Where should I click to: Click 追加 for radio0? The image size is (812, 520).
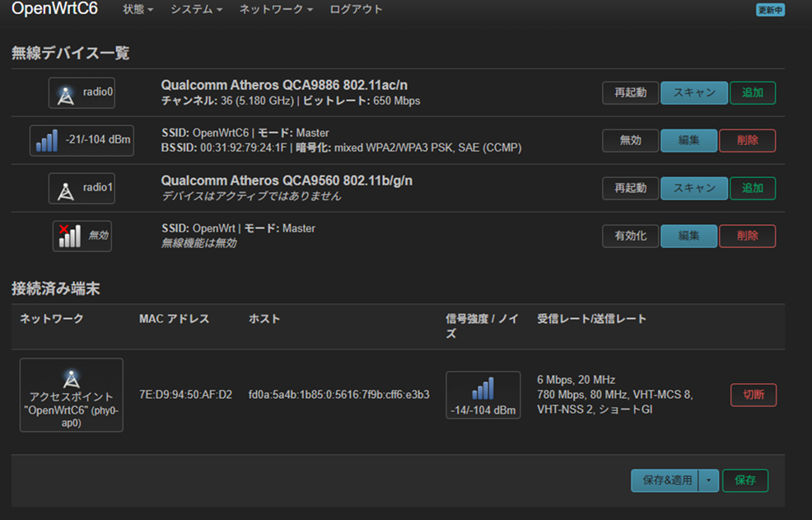pos(753,93)
